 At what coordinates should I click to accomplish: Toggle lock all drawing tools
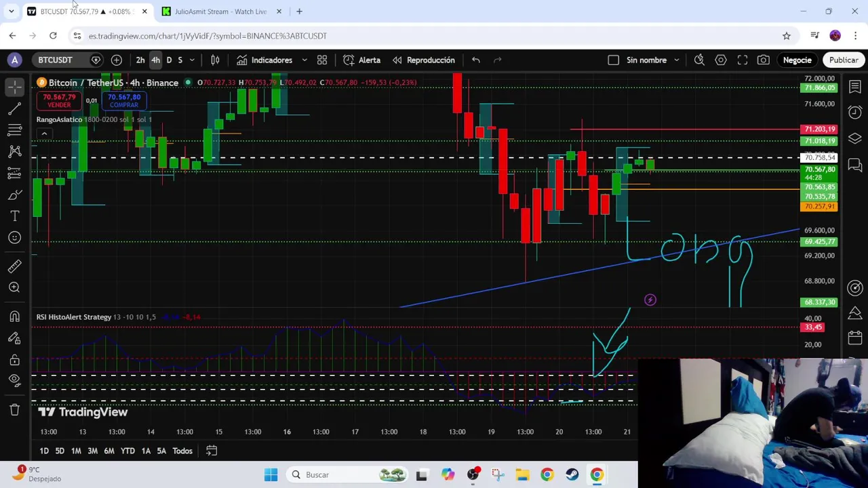coord(14,359)
